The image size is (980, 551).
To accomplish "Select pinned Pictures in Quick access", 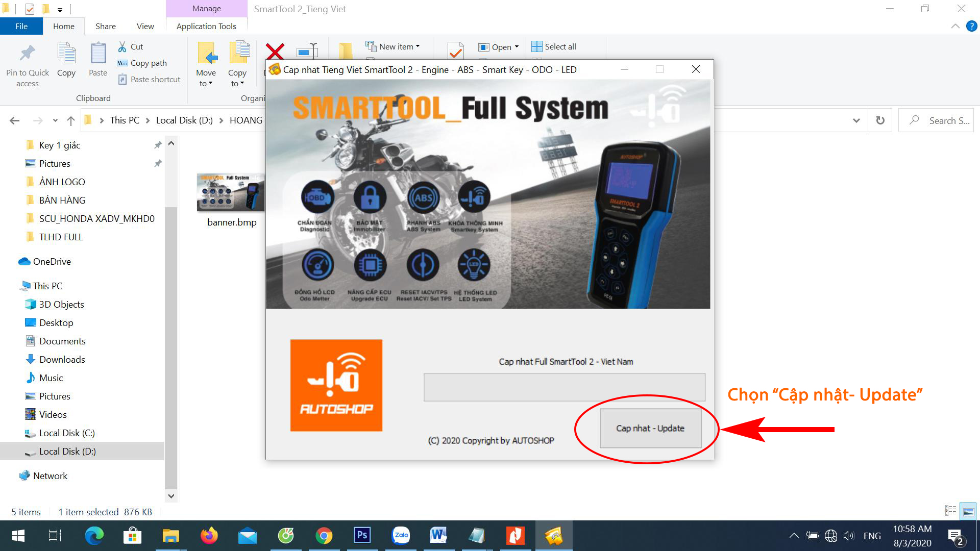I will 55,164.
